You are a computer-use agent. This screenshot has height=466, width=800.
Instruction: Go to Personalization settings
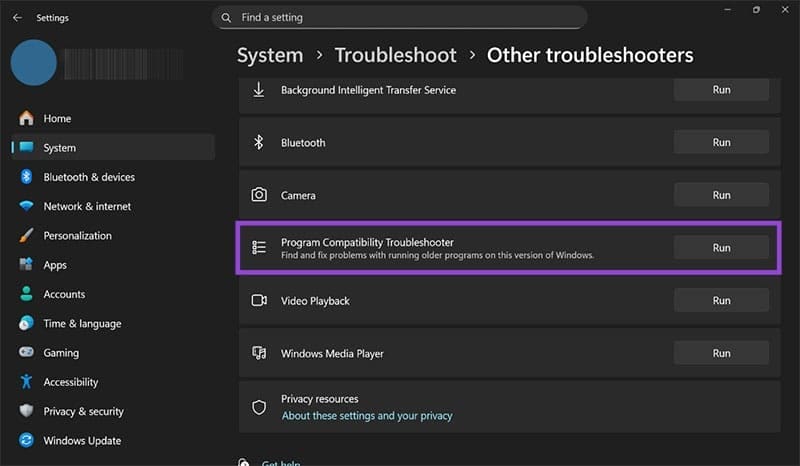click(x=77, y=236)
